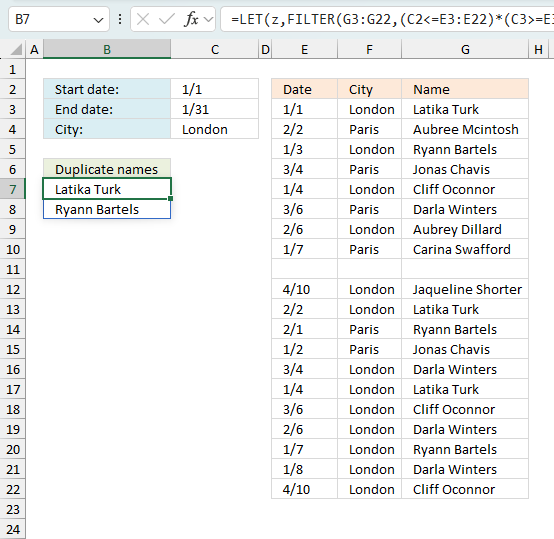The height and width of the screenshot is (539, 554).
Task: Click Cliff Oconnor in row 7
Action: 465,189
